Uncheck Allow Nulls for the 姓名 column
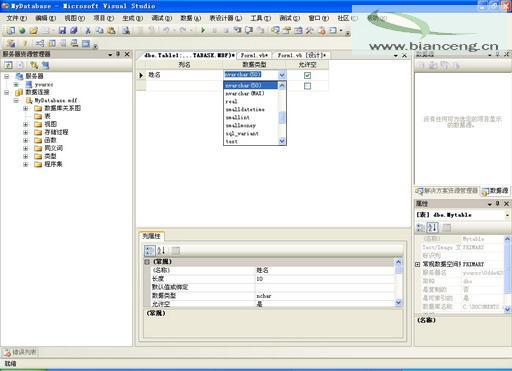The height and width of the screenshot is (371, 512). pos(307,75)
